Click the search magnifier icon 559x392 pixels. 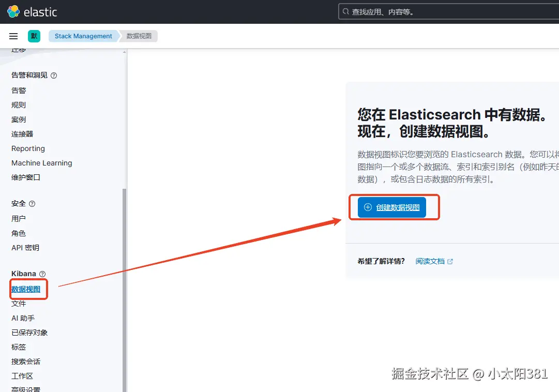[x=345, y=12]
